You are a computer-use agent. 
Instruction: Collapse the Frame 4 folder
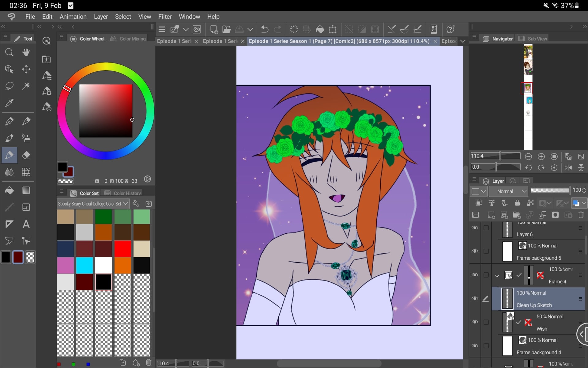pos(497,275)
